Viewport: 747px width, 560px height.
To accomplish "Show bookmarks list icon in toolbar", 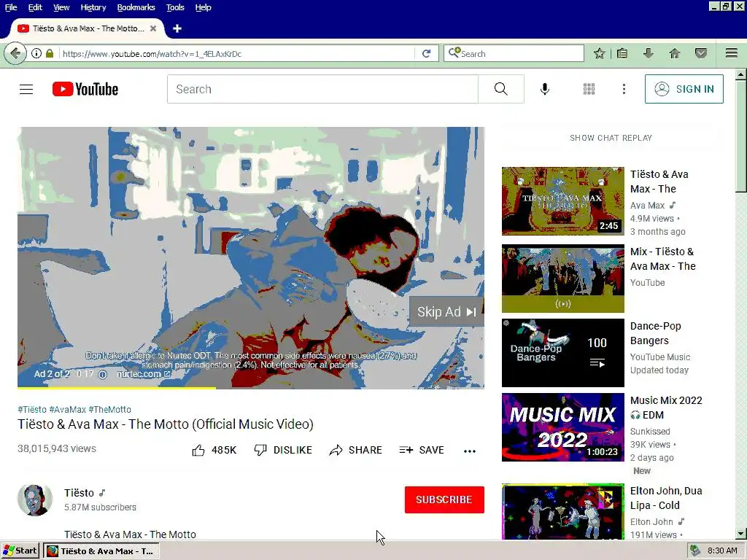I will [x=622, y=53].
